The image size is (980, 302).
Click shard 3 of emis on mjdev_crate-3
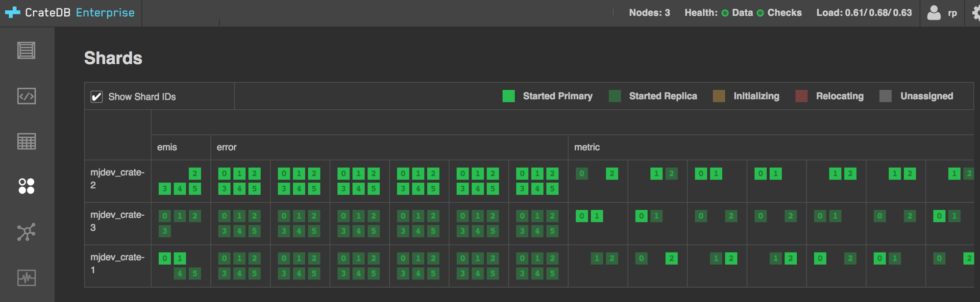pyautogui.click(x=165, y=231)
